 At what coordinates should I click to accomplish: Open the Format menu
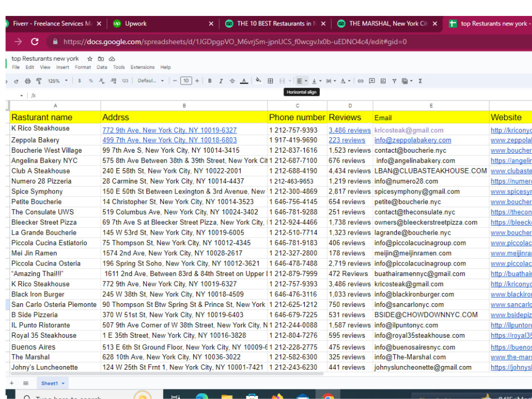pos(83,67)
